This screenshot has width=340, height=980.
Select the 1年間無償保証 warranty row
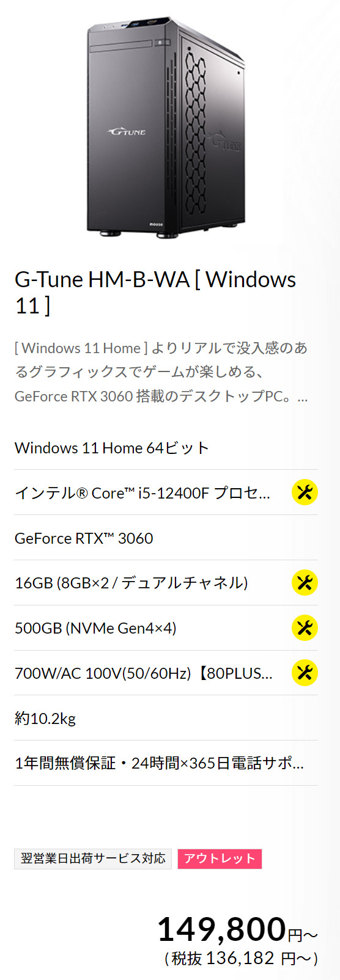pos(166,763)
